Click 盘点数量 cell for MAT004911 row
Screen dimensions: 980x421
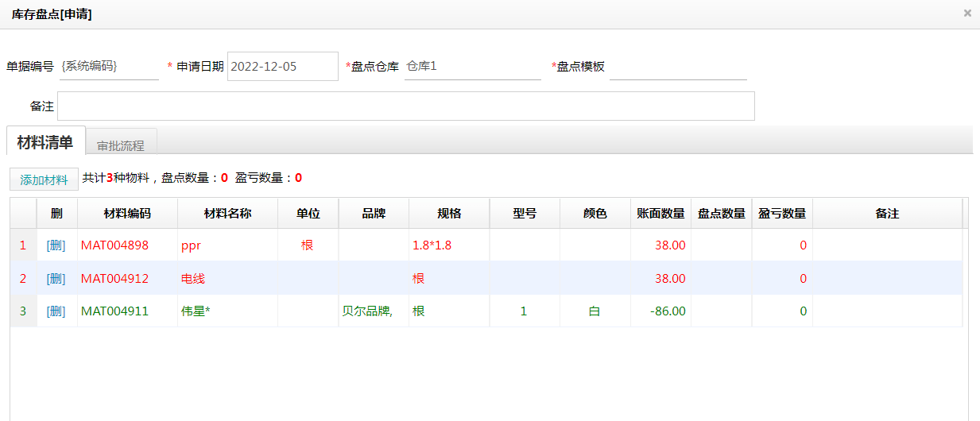(x=721, y=311)
